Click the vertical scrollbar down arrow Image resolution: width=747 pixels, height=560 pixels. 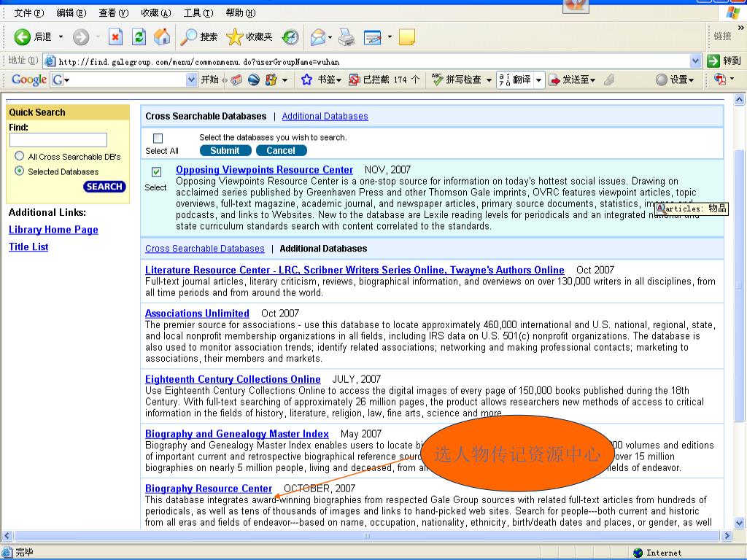tap(740, 523)
